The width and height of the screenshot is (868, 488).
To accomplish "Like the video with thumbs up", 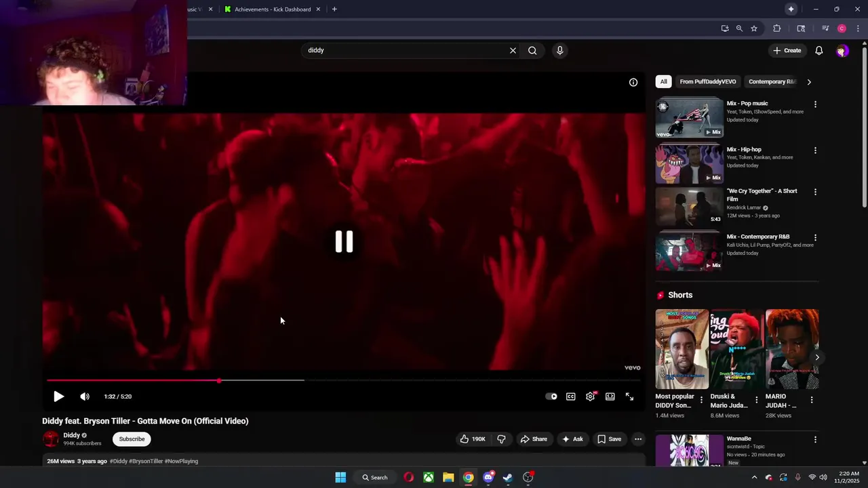I will point(473,439).
